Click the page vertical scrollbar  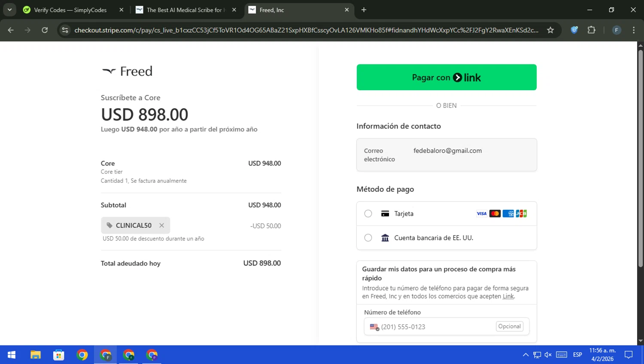coord(641,159)
